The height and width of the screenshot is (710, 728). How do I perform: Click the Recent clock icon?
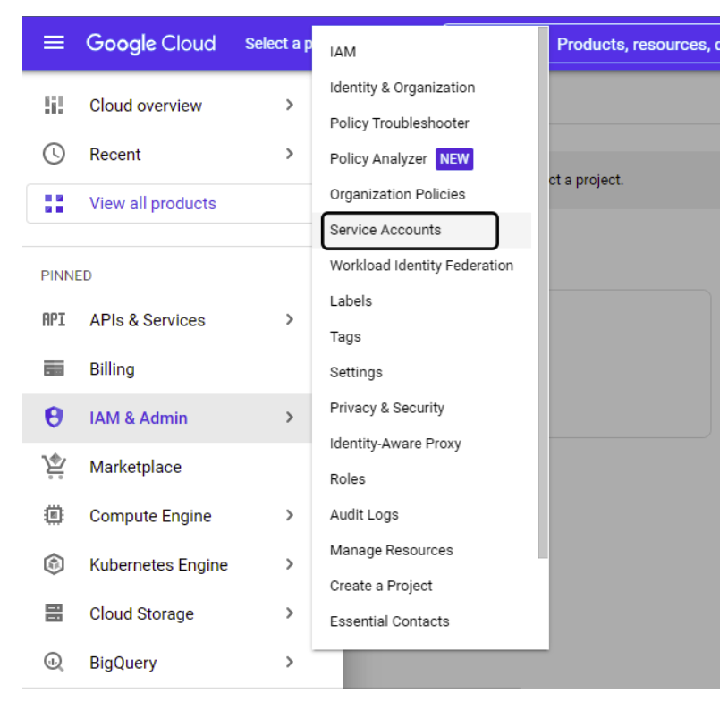pyautogui.click(x=54, y=154)
